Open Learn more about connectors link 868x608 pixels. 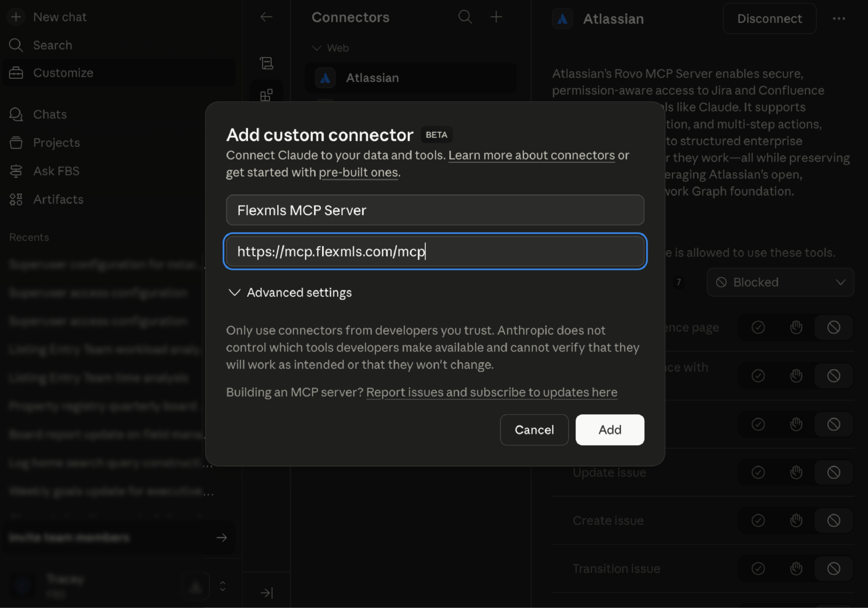(x=531, y=155)
